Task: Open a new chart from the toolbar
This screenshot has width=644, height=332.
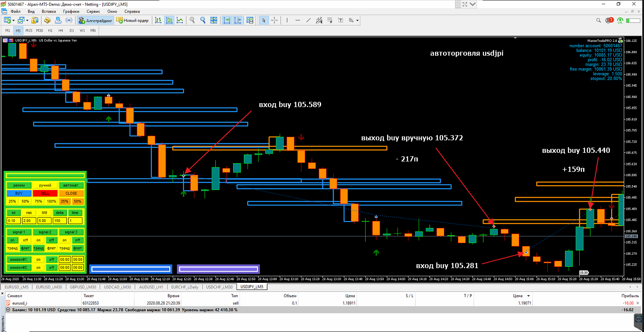Action: click(x=7, y=20)
